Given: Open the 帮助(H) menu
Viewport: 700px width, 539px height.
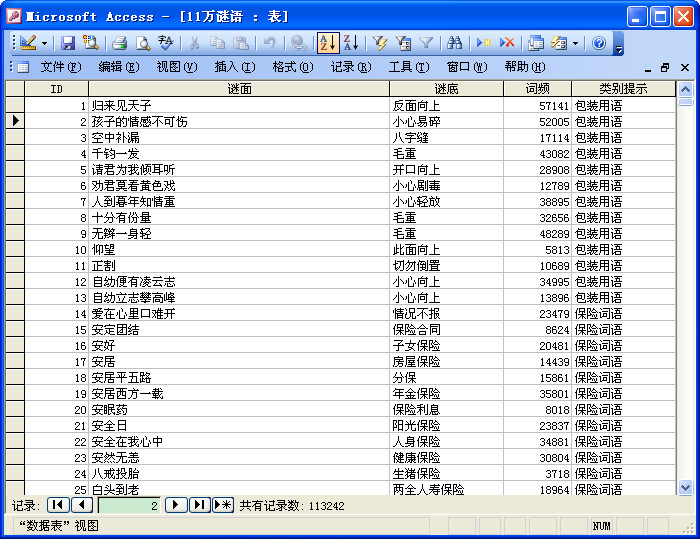Looking at the screenshot, I should (525, 67).
